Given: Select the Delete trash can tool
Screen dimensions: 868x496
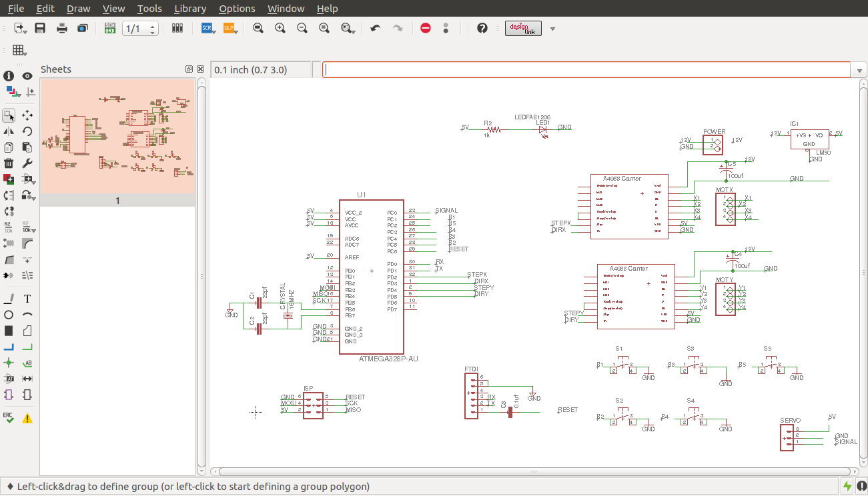Looking at the screenshot, I should pos(9,163).
